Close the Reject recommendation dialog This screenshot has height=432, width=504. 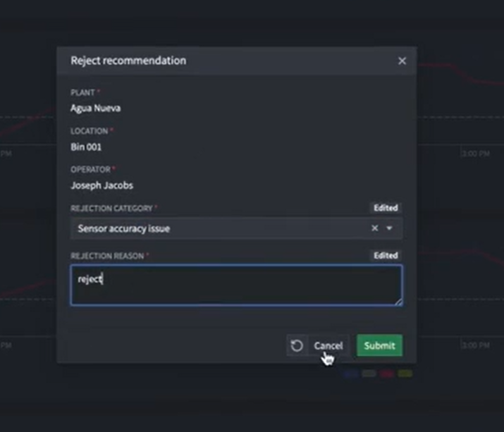pyautogui.click(x=402, y=61)
